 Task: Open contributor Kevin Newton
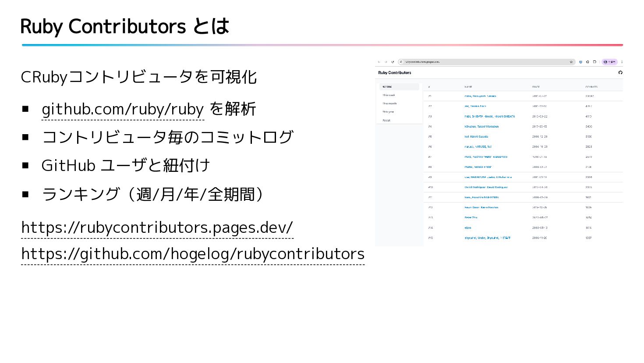pyautogui.click(x=481, y=207)
